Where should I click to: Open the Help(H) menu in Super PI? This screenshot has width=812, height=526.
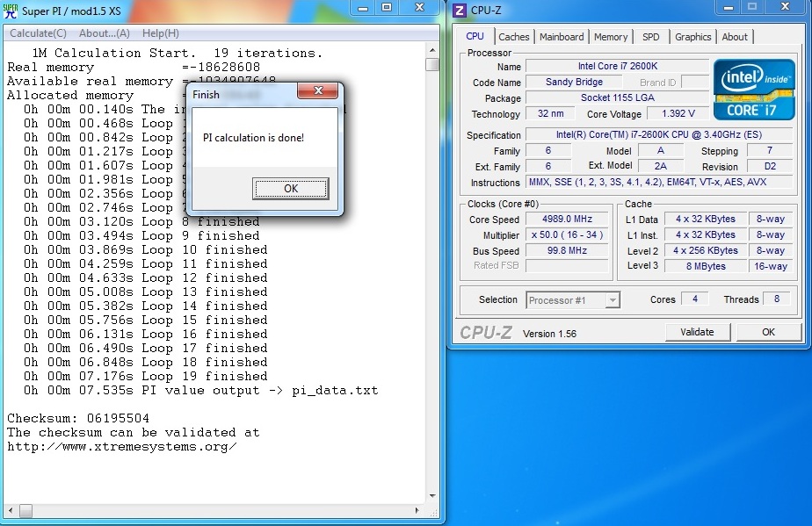point(161,33)
